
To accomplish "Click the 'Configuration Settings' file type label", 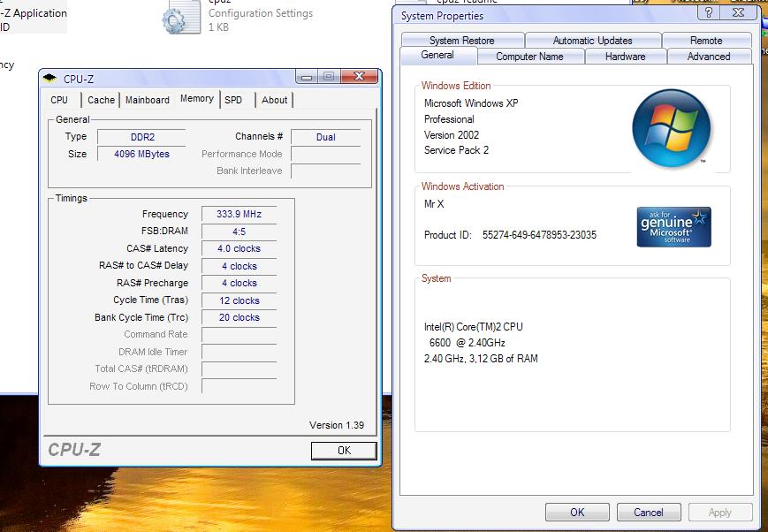I will 261,13.
